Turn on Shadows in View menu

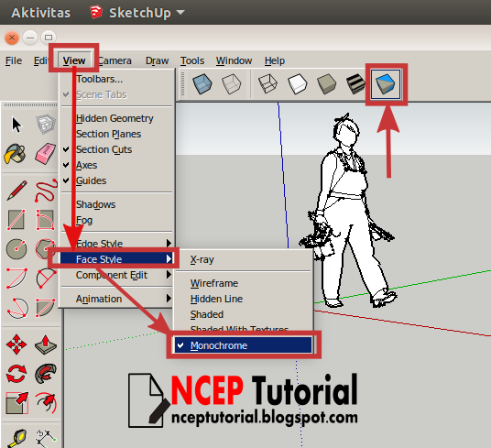pyautogui.click(x=116, y=204)
